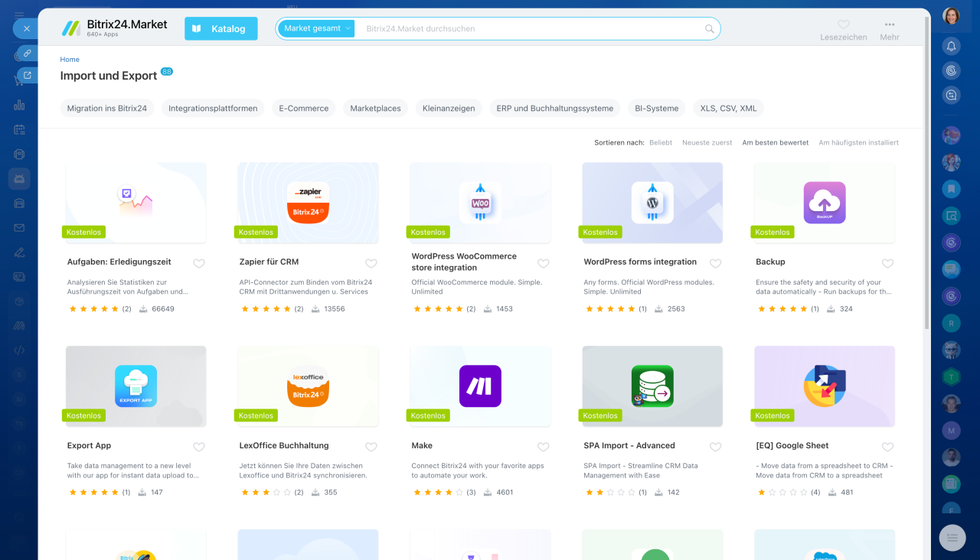
Task: Favorite the Zapier für CRM app
Action: (371, 263)
